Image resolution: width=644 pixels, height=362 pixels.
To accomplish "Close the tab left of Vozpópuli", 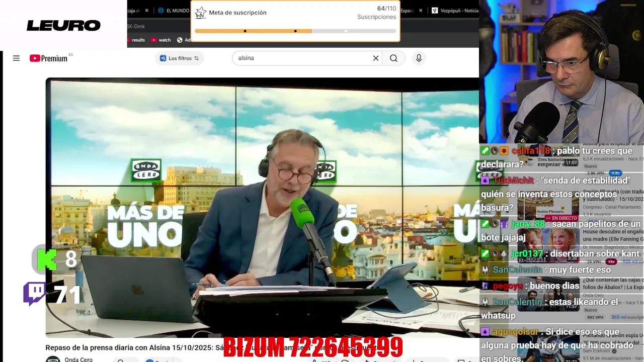I will click(x=421, y=10).
